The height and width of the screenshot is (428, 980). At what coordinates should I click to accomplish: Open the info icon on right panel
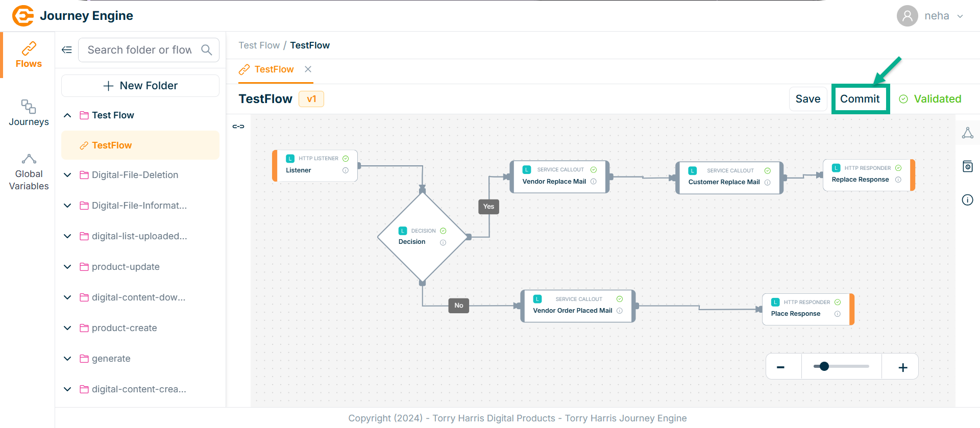click(x=967, y=200)
